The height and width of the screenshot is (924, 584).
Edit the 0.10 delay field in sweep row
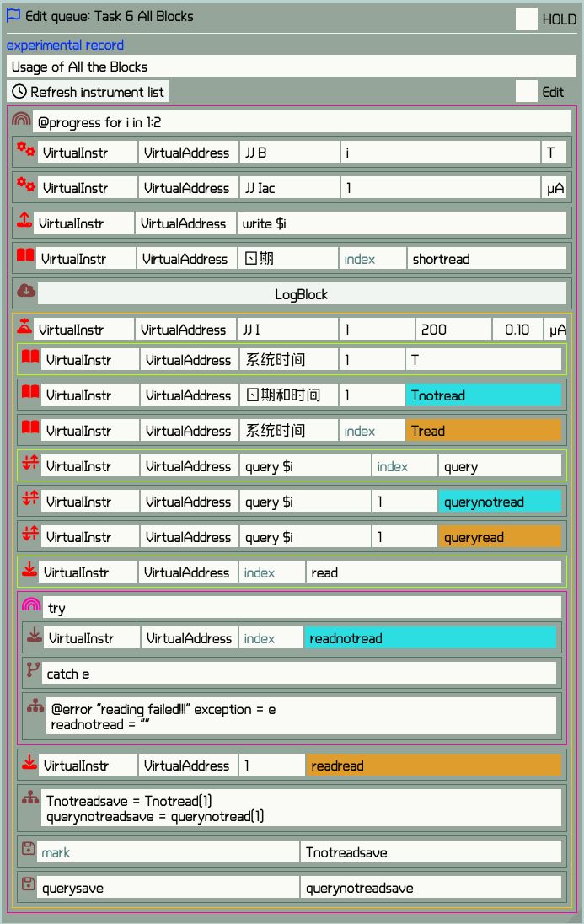[x=517, y=330]
